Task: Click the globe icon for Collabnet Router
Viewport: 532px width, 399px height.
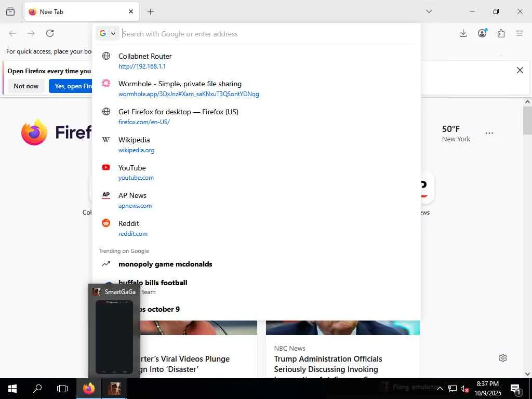Action: 106,56
